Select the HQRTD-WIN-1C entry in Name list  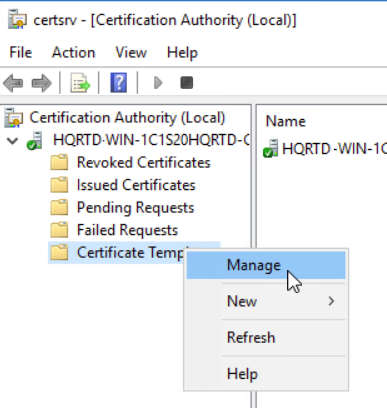(334, 149)
